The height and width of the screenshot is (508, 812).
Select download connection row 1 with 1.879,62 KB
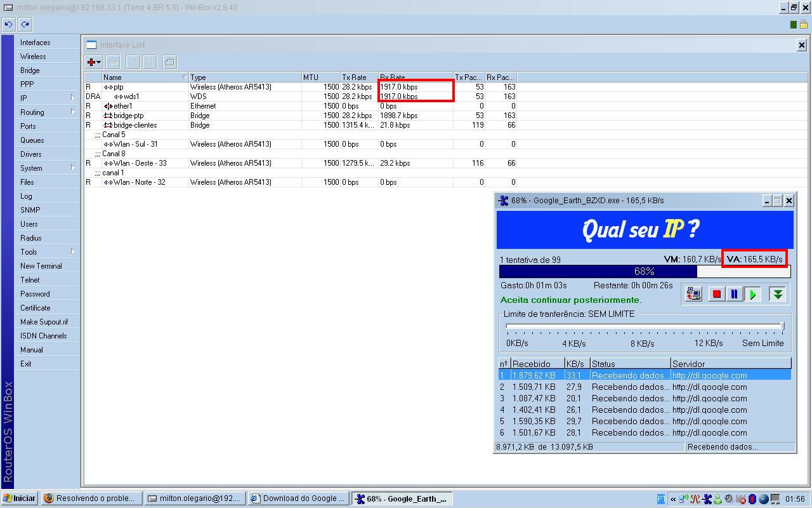pyautogui.click(x=645, y=375)
